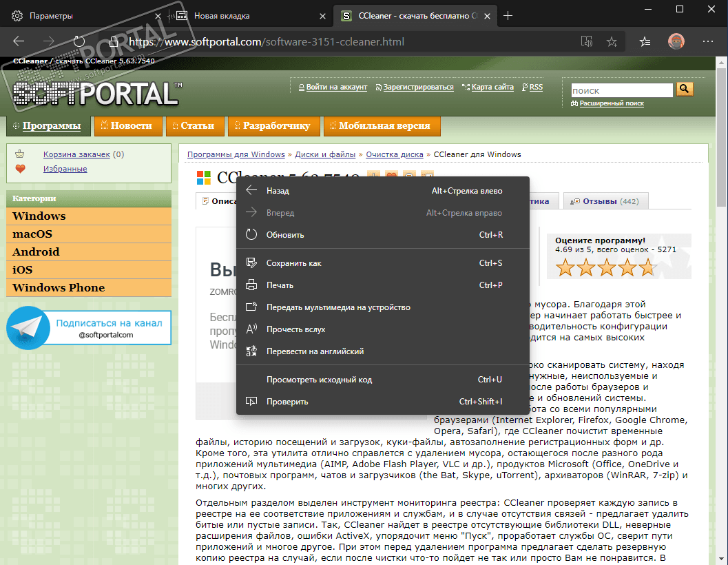Select Прочесть вслух menu entry
The height and width of the screenshot is (565, 728).
383,329
